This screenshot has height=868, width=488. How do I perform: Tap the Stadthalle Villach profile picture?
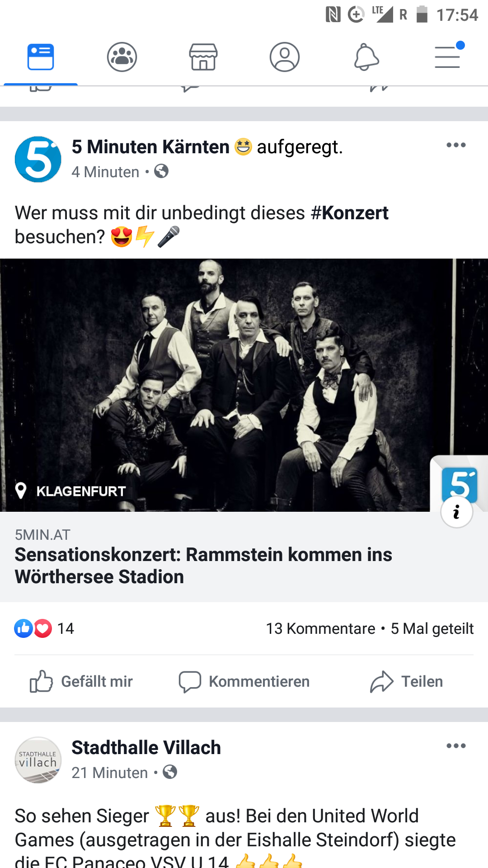38,760
